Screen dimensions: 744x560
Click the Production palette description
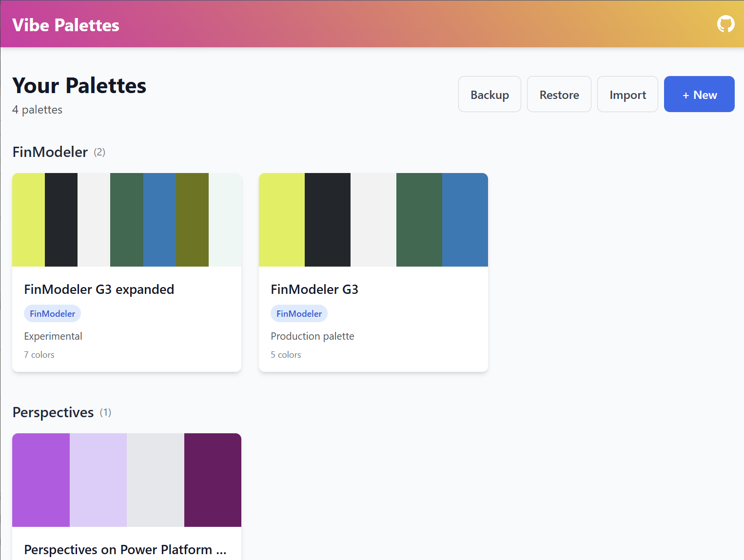tap(313, 336)
